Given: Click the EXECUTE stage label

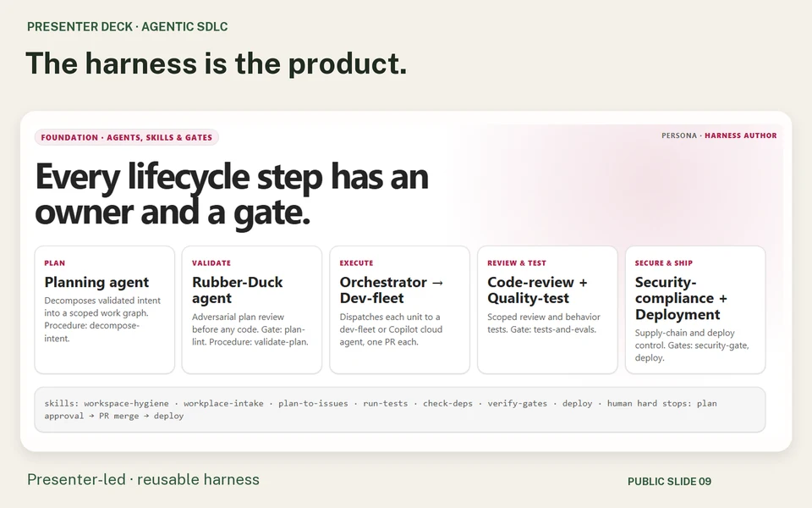Looking at the screenshot, I should click(x=356, y=263).
